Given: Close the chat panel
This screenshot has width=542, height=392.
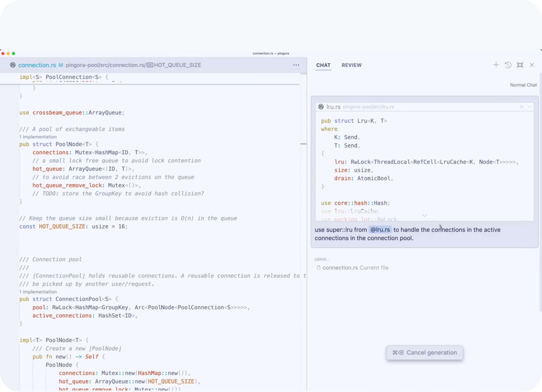Looking at the screenshot, I should click(532, 65).
